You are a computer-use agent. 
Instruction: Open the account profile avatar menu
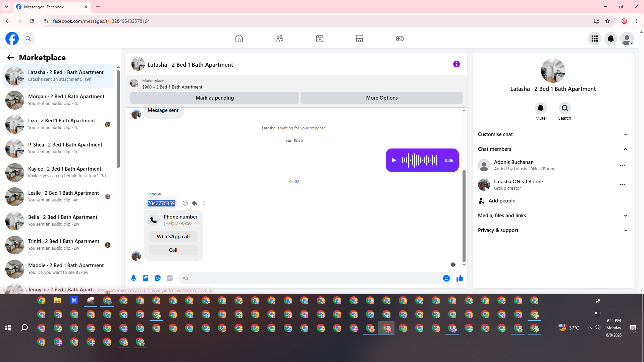[x=627, y=39]
